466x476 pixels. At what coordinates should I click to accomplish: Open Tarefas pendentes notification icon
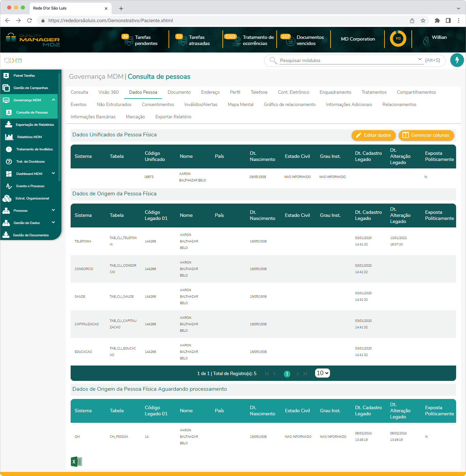click(128, 40)
